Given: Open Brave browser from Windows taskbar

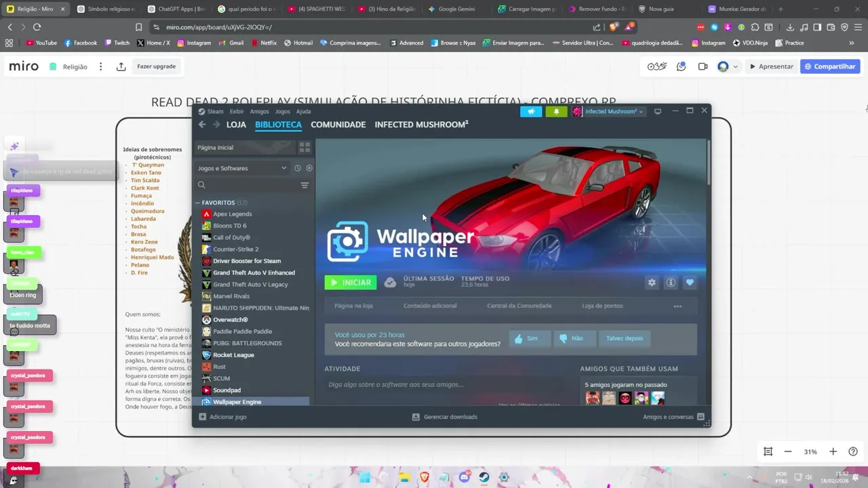Looking at the screenshot, I should coord(425,477).
